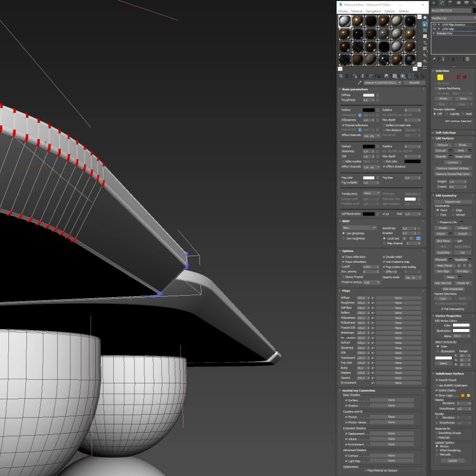The width and height of the screenshot is (476, 476).
Task: Enable the Ignore Backfacing checkbox
Action: 436,88
